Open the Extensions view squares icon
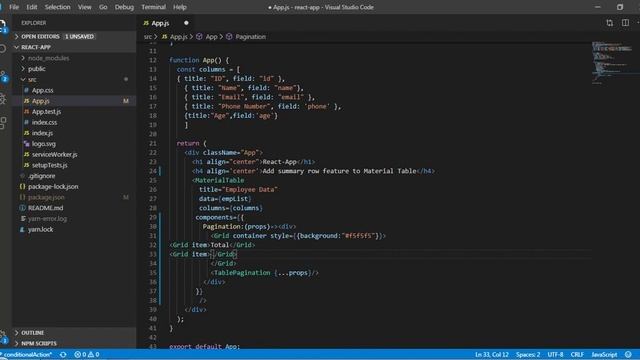 (2, 123)
